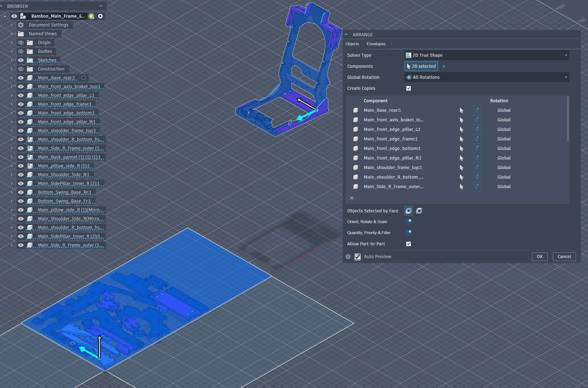Uncheck the Auto Preview checkbox
The width and height of the screenshot is (588, 388).
coord(357,257)
